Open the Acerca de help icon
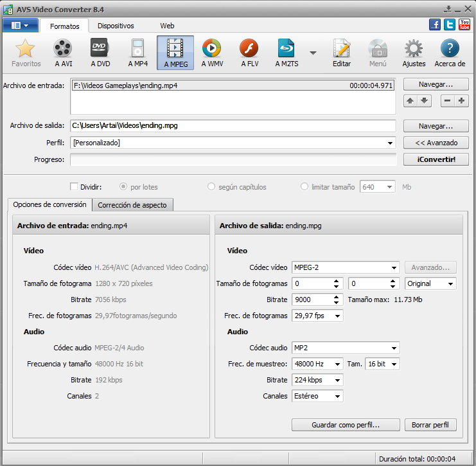The image size is (476, 466). (450, 53)
